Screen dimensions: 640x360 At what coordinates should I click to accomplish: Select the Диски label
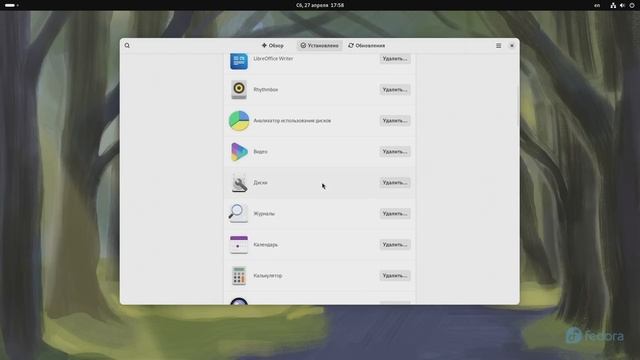coord(260,183)
